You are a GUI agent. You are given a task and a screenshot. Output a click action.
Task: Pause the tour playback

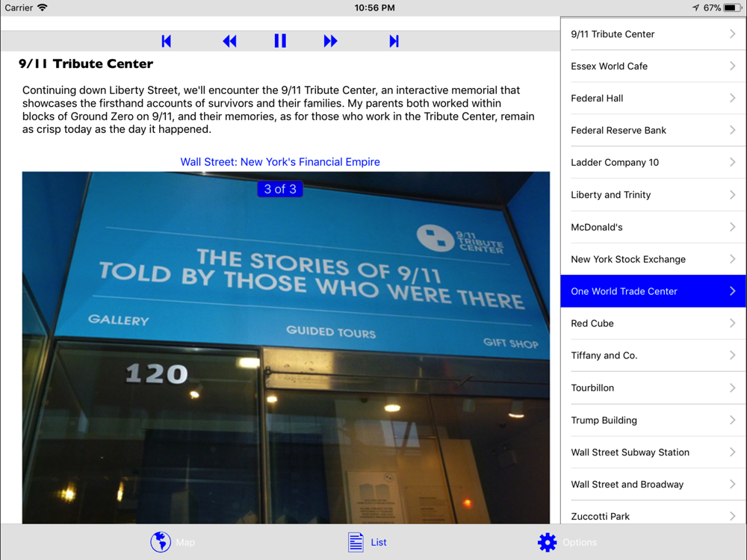(x=280, y=41)
